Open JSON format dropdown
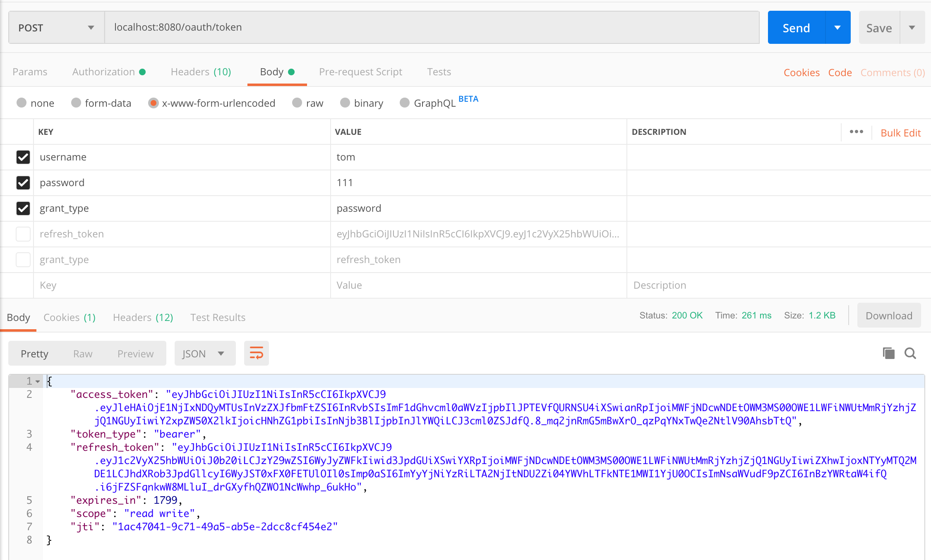Image resolution: width=931 pixels, height=560 pixels. (204, 354)
